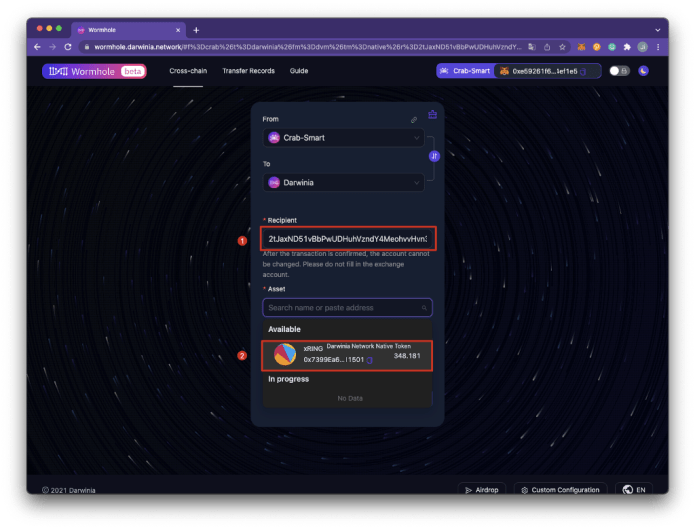
Task: Click the xRING token logo
Action: (285, 354)
